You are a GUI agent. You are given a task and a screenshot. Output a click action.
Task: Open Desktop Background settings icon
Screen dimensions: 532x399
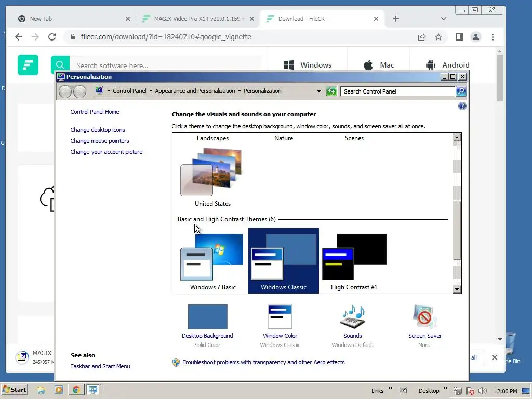click(x=207, y=316)
